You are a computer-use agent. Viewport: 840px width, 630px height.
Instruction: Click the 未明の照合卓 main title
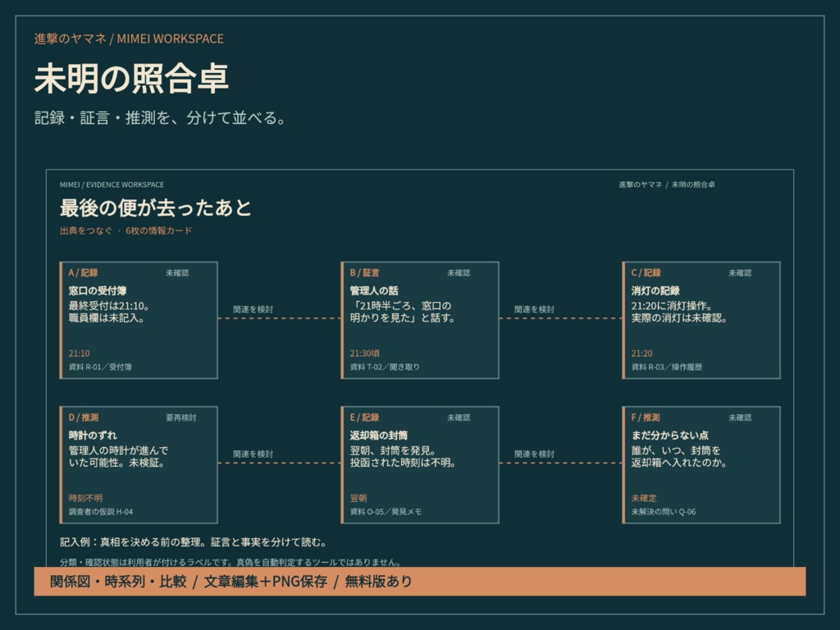pos(131,78)
